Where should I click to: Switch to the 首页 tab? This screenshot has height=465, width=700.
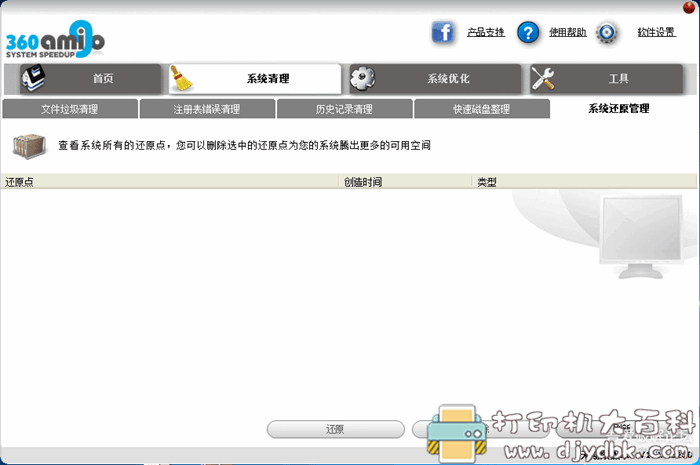pos(90,79)
